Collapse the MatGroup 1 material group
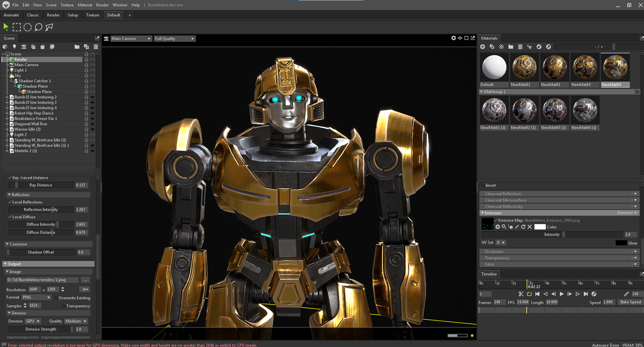The width and height of the screenshot is (644, 347). tap(482, 92)
